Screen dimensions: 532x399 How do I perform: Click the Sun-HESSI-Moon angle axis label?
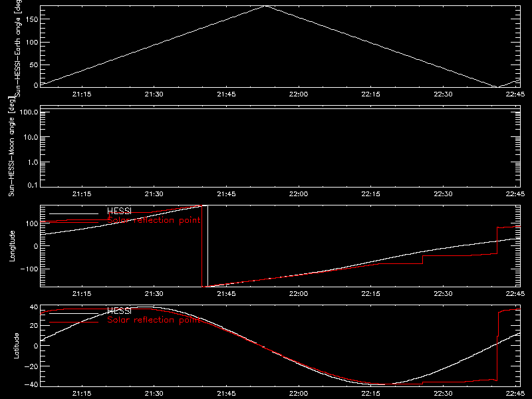[x=12, y=146]
